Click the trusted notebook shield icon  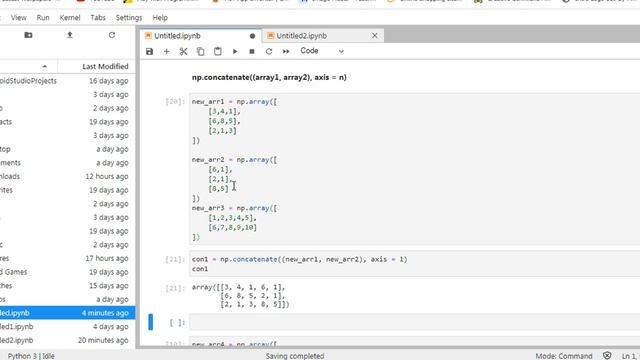[x=607, y=356]
